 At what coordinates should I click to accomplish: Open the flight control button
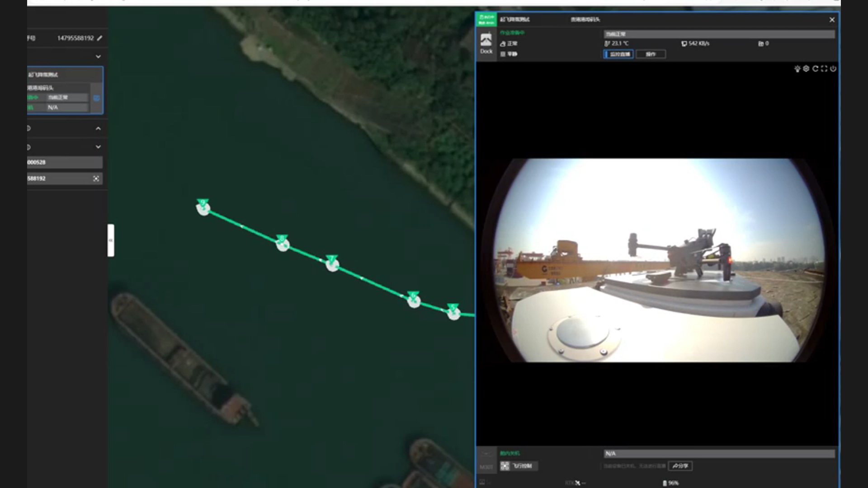coord(519,466)
